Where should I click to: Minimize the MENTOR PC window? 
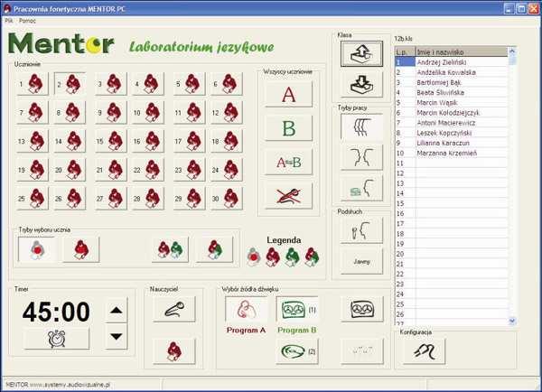[x=509, y=9]
